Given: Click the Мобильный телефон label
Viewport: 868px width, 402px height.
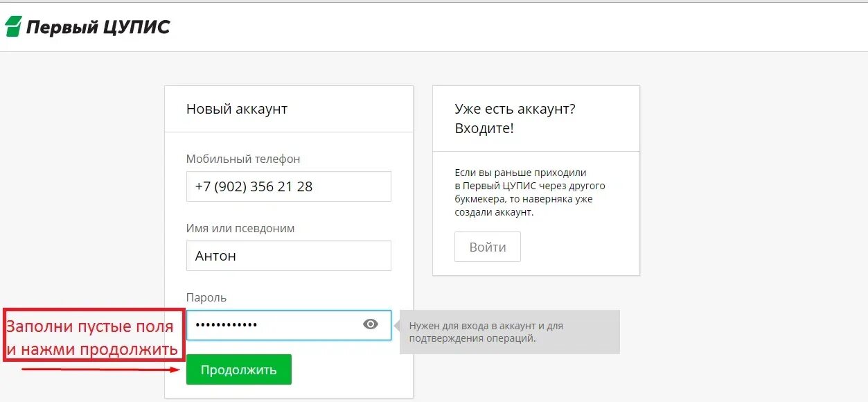Looking at the screenshot, I should (243, 159).
